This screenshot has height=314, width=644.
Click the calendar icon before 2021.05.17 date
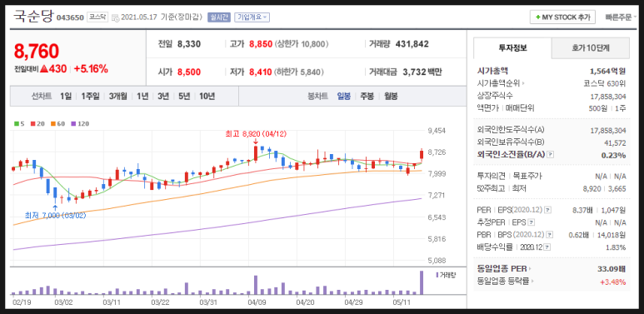115,17
